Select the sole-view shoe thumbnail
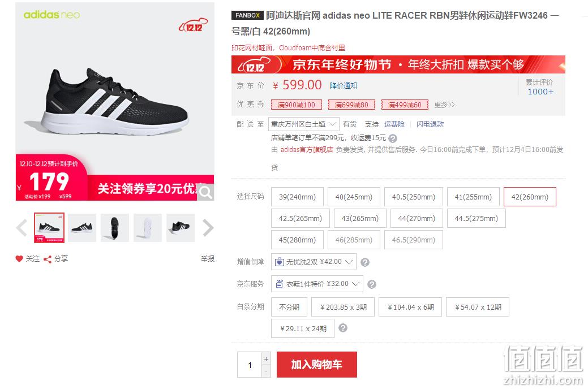588x390 pixels. tap(147, 228)
